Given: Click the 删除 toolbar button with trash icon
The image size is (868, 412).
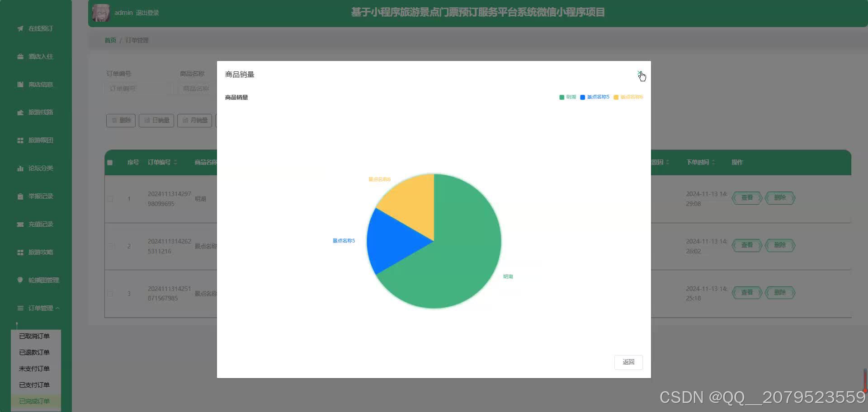Looking at the screenshot, I should tap(121, 121).
